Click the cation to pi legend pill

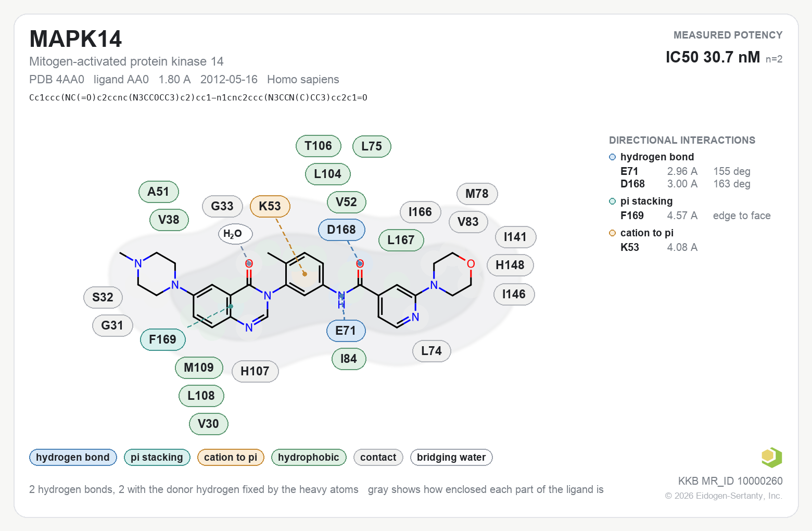coord(231,457)
